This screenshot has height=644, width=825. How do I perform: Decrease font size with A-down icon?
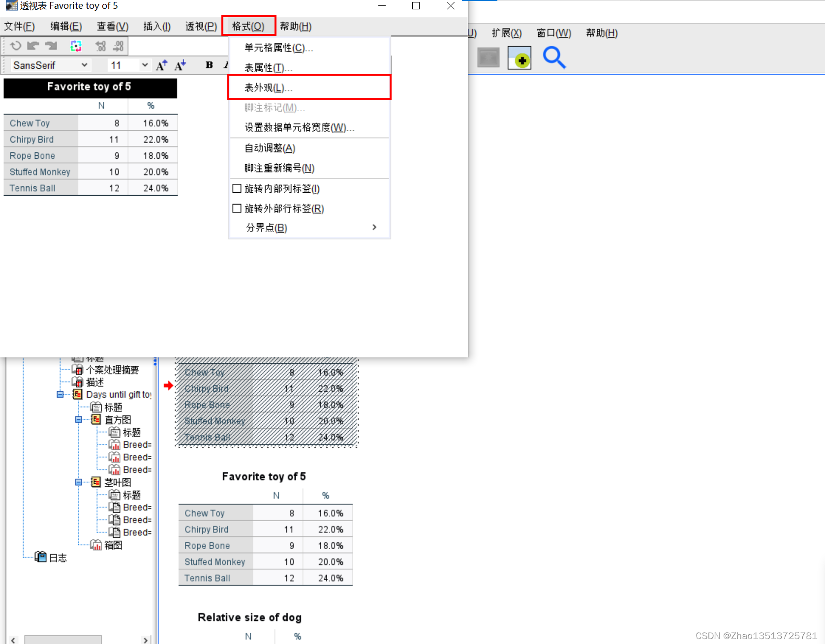pyautogui.click(x=180, y=65)
